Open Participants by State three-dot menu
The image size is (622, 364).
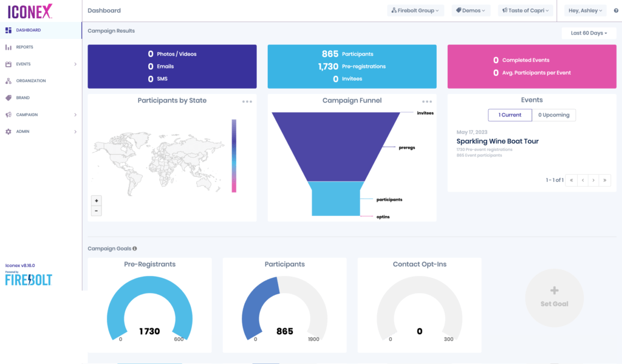[x=247, y=101]
